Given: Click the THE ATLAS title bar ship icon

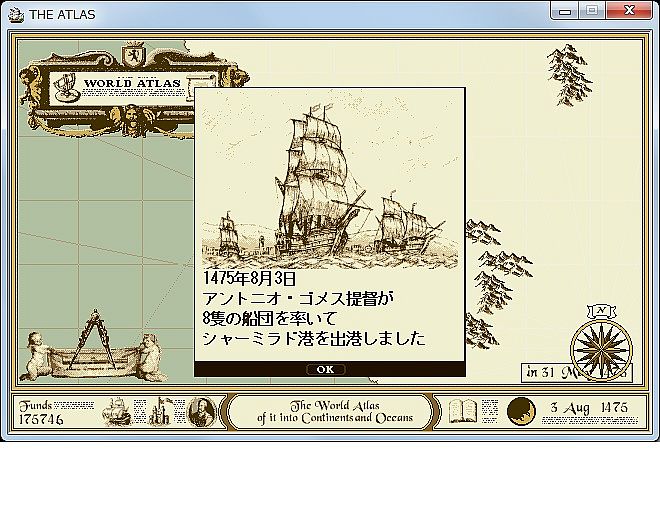Looking at the screenshot, I should coord(16,15).
